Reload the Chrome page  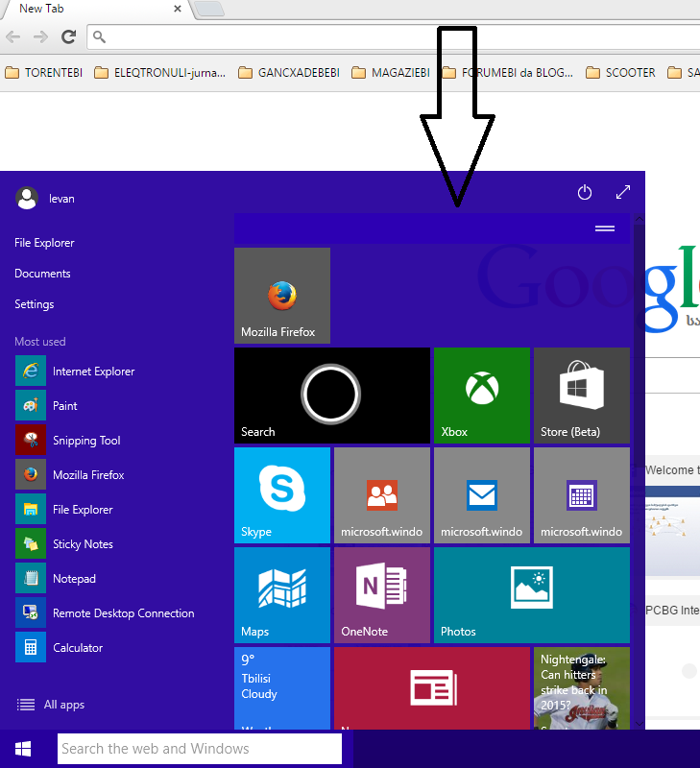[68, 36]
